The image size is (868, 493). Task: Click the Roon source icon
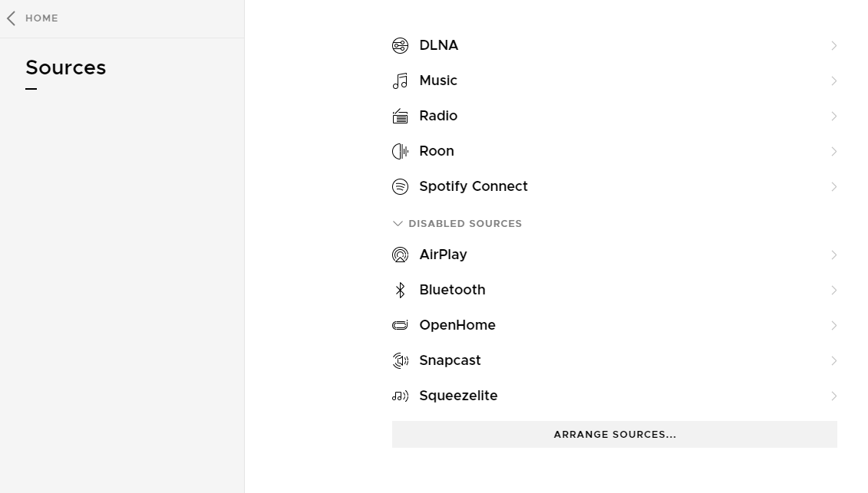pyautogui.click(x=400, y=152)
